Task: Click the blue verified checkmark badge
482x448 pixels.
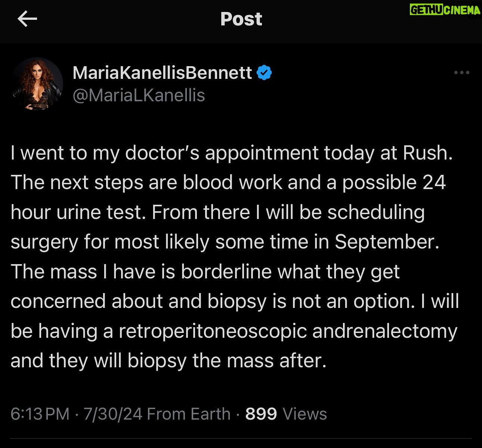Action: click(264, 72)
